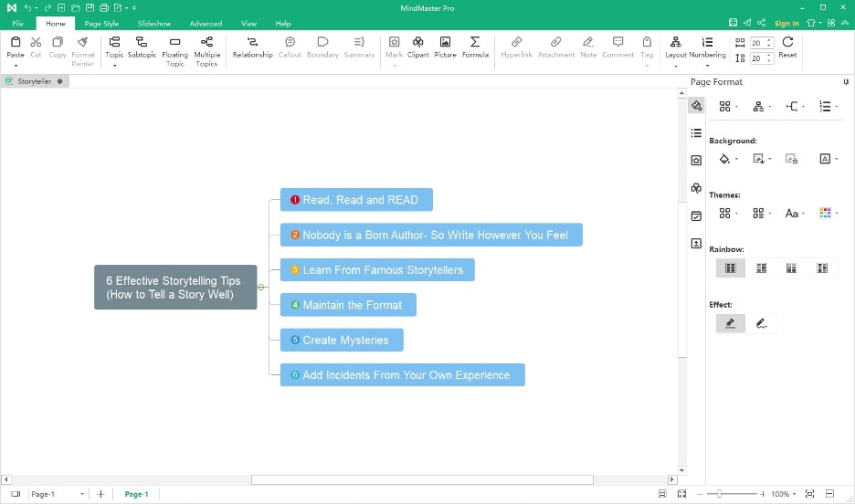Click the zoom slider handle

tap(719, 494)
